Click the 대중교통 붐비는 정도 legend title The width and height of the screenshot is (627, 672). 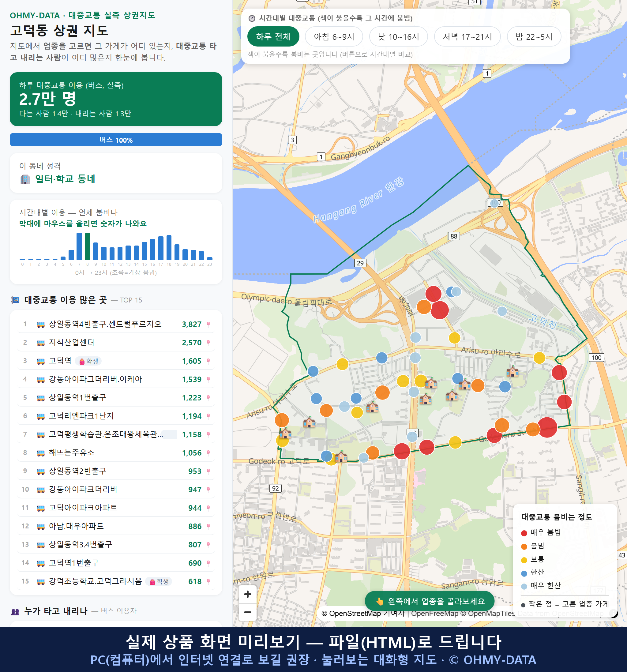coord(557,517)
